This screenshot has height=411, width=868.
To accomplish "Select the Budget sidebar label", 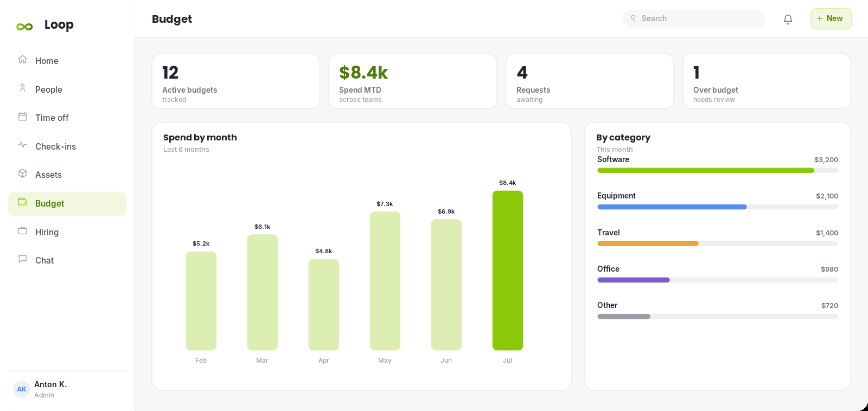I will pyautogui.click(x=49, y=203).
